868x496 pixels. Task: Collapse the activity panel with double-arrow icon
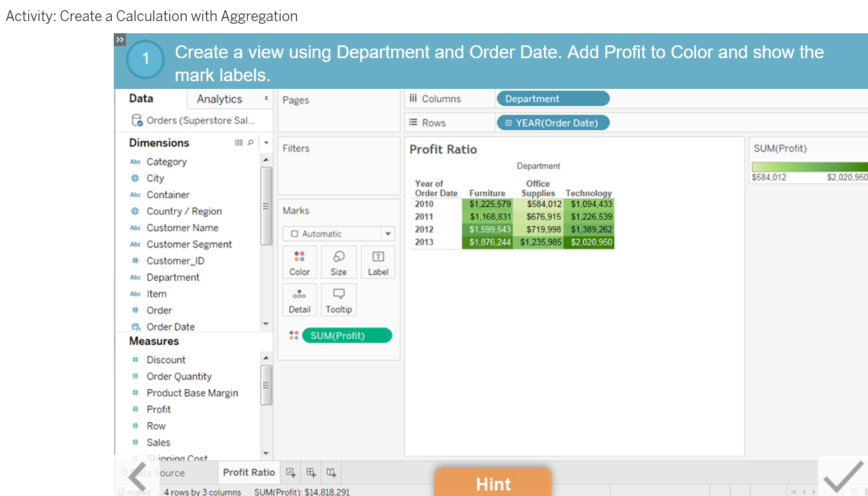pos(120,40)
